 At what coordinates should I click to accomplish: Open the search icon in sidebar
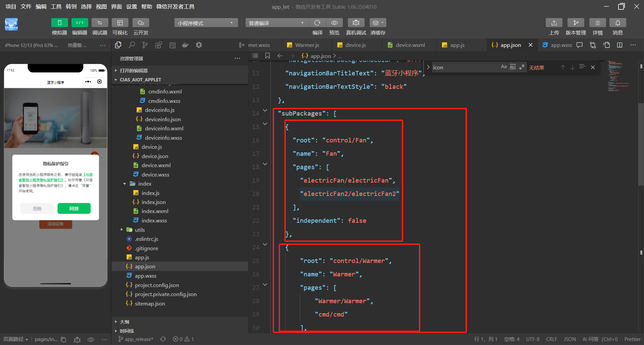[132, 45]
